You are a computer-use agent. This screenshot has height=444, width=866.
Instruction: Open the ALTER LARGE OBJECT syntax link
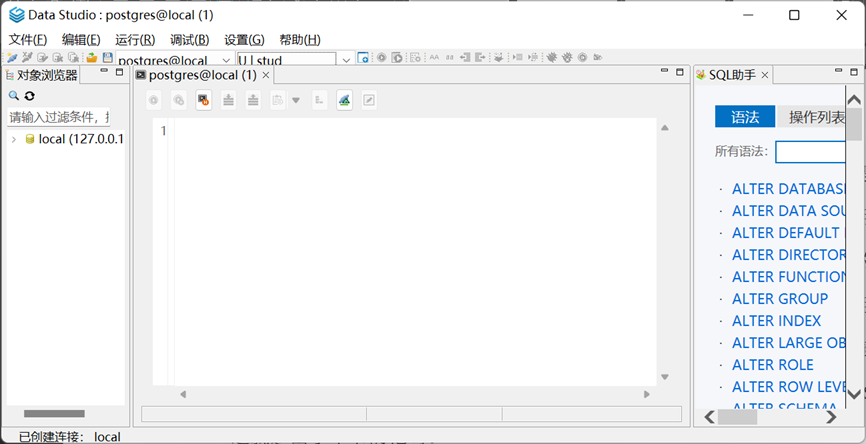point(789,343)
